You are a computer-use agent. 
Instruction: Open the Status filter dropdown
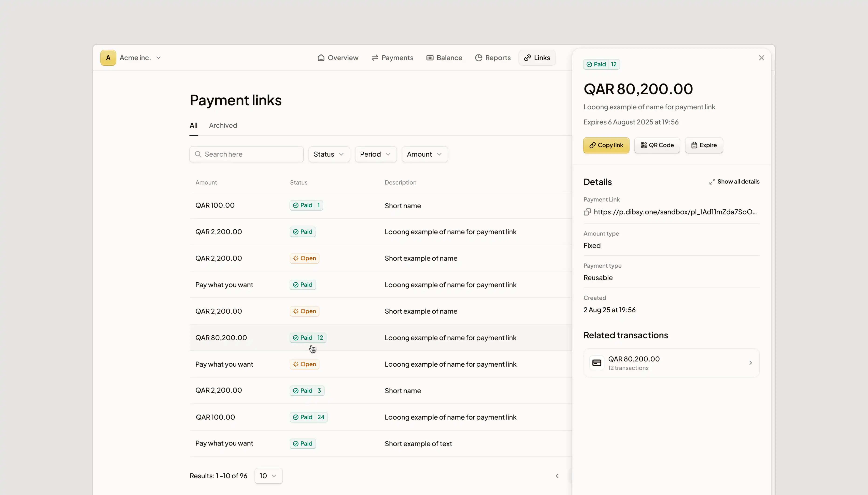pyautogui.click(x=329, y=154)
